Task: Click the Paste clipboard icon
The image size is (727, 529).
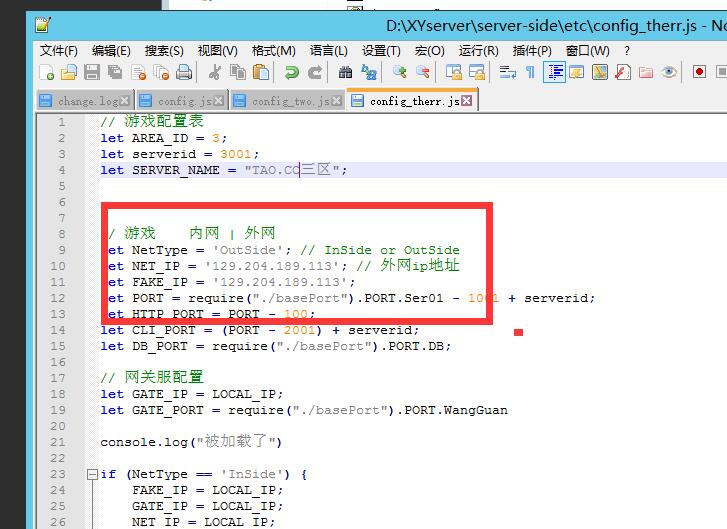Action: 260,72
